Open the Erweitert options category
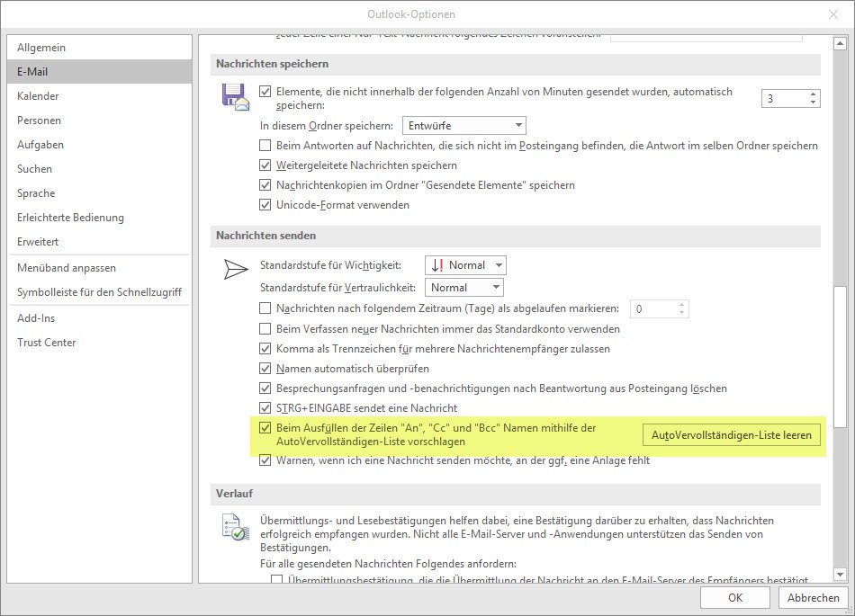The height and width of the screenshot is (616, 855). click(100, 242)
